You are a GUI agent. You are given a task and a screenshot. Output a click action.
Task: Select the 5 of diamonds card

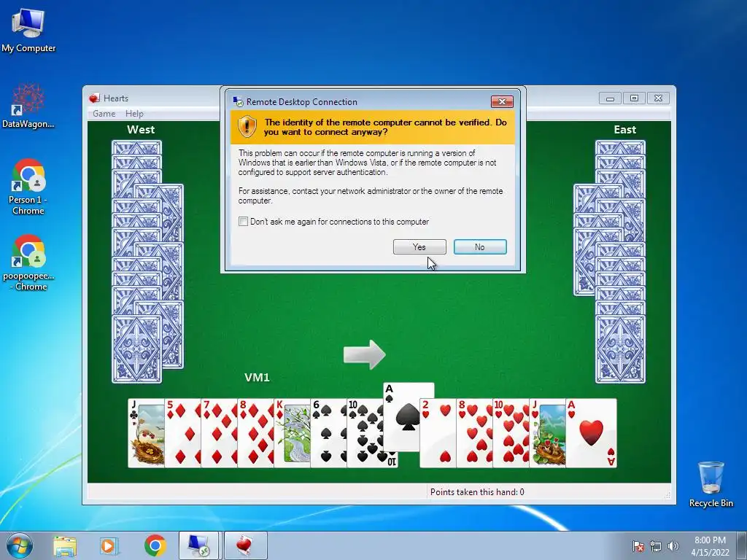[182, 433]
